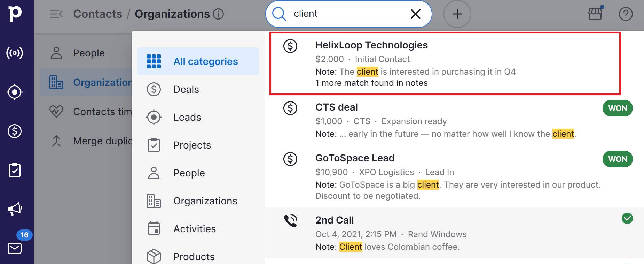Open the target Leads icon in dark sidebar
The image size is (644, 264).
(15, 92)
